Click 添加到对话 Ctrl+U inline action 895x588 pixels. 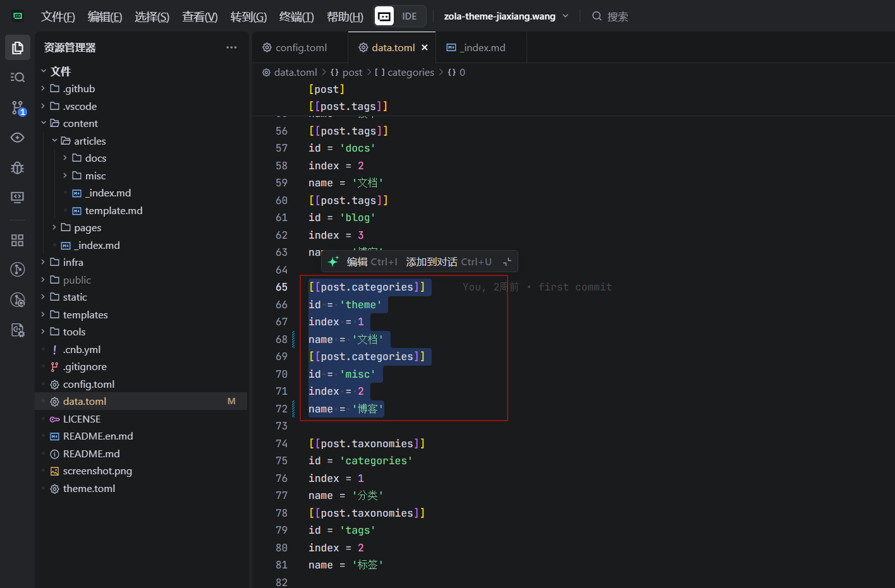click(x=448, y=261)
